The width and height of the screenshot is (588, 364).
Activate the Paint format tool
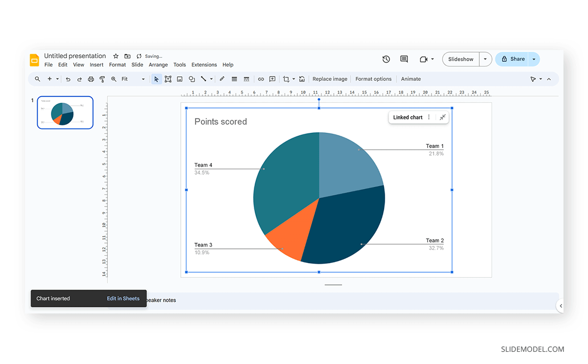click(x=102, y=79)
